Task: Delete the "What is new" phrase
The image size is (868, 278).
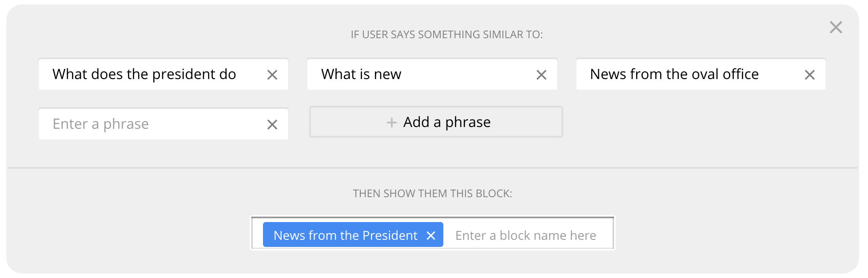Action: (541, 75)
